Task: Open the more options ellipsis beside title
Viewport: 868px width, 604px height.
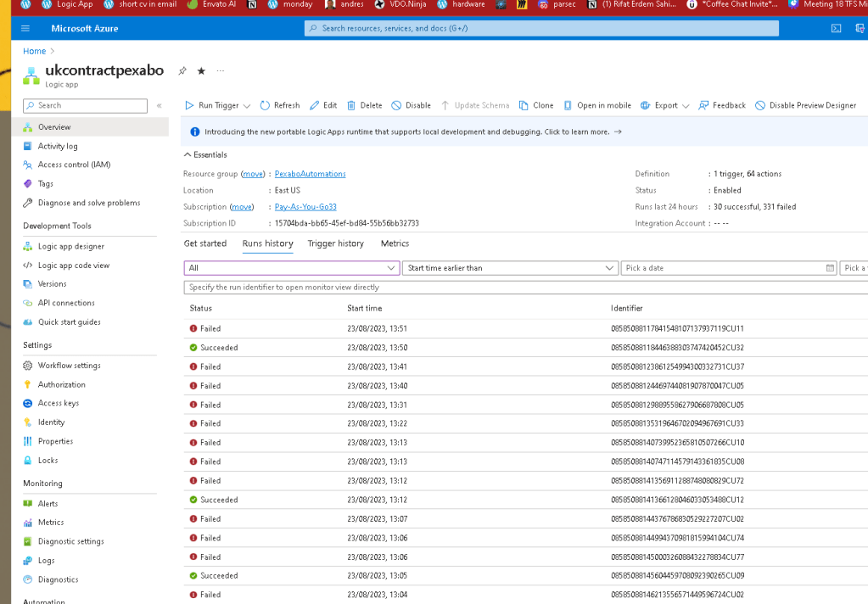Action: pos(221,71)
